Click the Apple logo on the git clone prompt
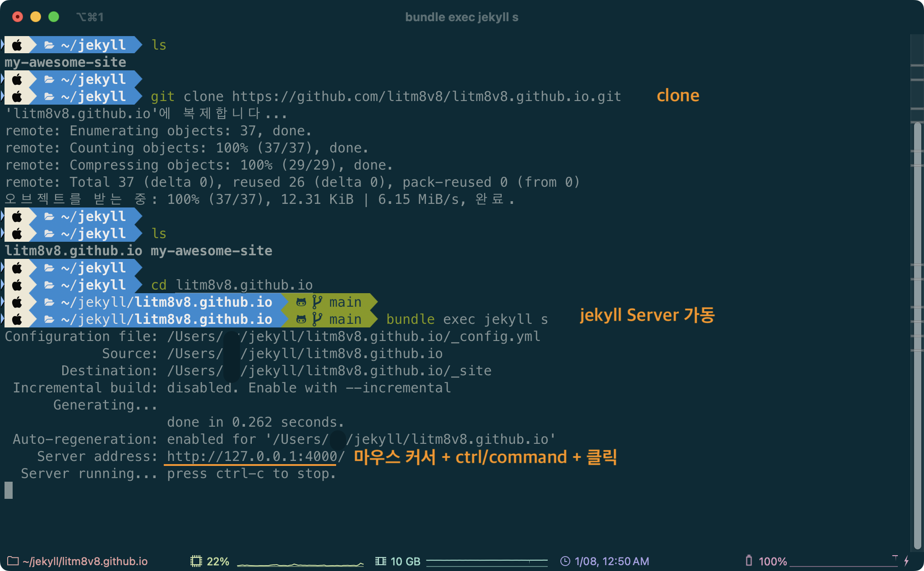This screenshot has width=924, height=571. 17,97
